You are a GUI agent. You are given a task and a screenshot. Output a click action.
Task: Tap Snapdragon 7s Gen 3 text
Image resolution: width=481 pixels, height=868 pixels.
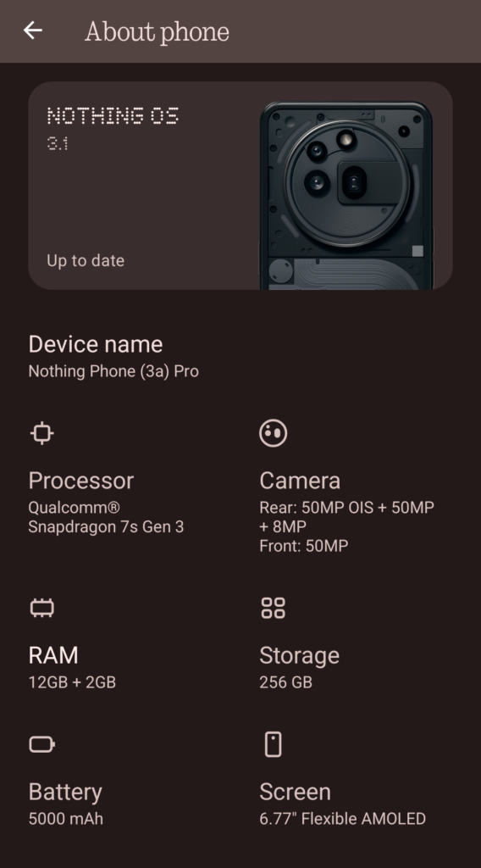click(106, 526)
